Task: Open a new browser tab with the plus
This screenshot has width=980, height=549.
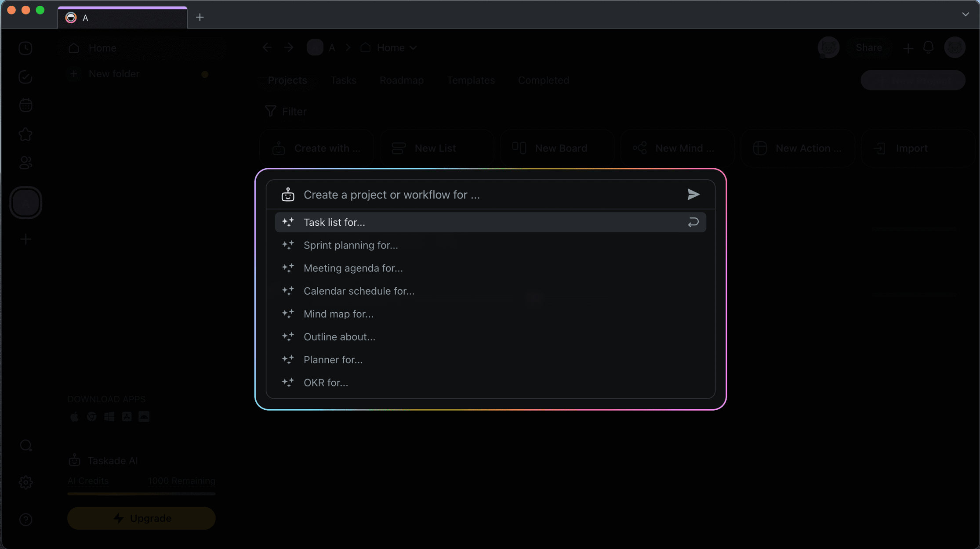Action: click(x=200, y=17)
